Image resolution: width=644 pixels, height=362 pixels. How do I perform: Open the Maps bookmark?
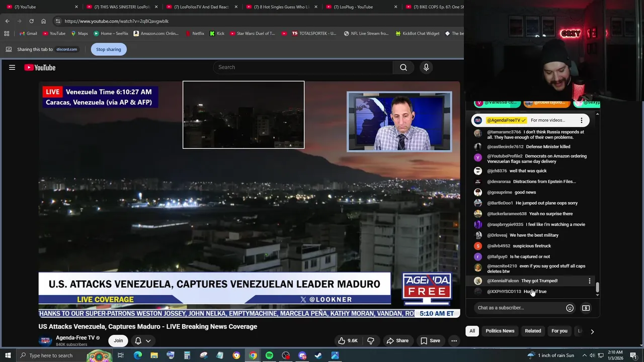click(x=79, y=34)
